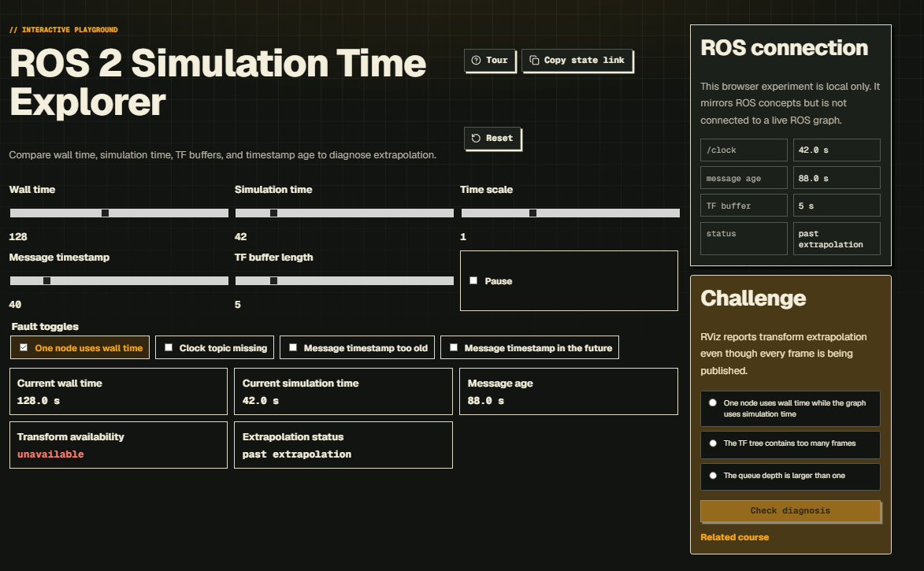Adjust the Wall time slider
The image size is (924, 571).
tap(119, 213)
